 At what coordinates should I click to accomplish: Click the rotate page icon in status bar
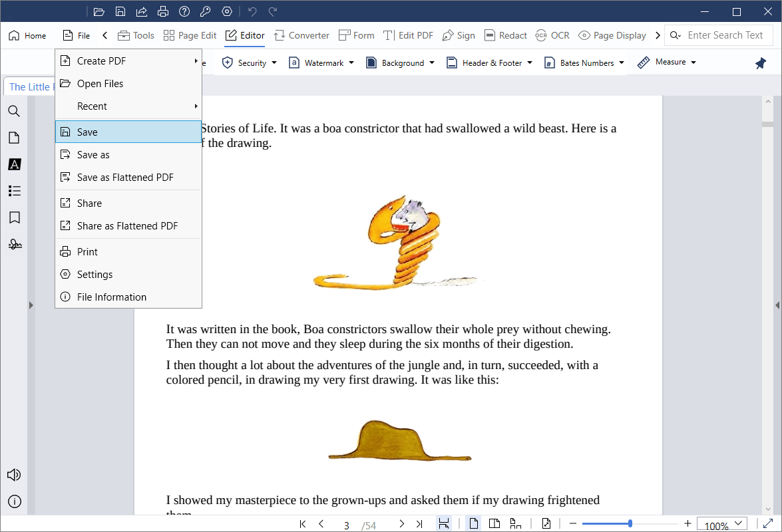[546, 523]
